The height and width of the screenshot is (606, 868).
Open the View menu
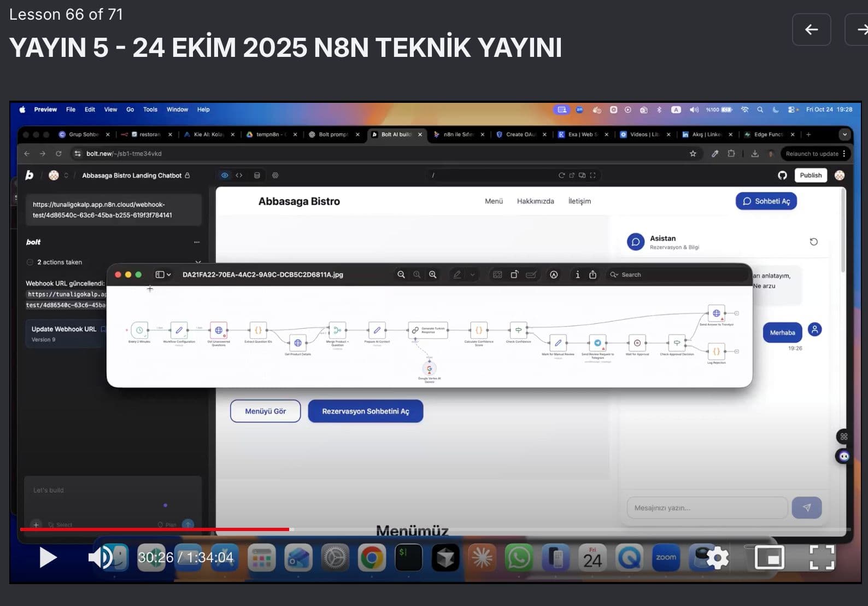(x=110, y=109)
